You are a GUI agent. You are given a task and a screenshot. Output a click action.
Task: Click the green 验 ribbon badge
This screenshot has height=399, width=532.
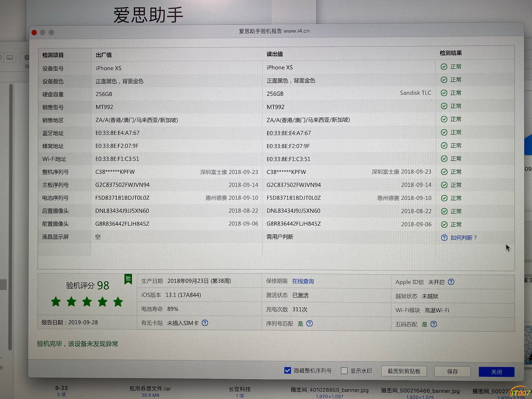pos(128,279)
